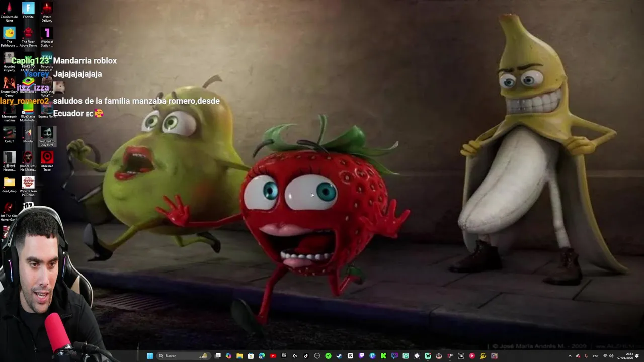Open the yellow wrench app in taskbar
Viewport: 644px width, 362px height.
pos(483,356)
